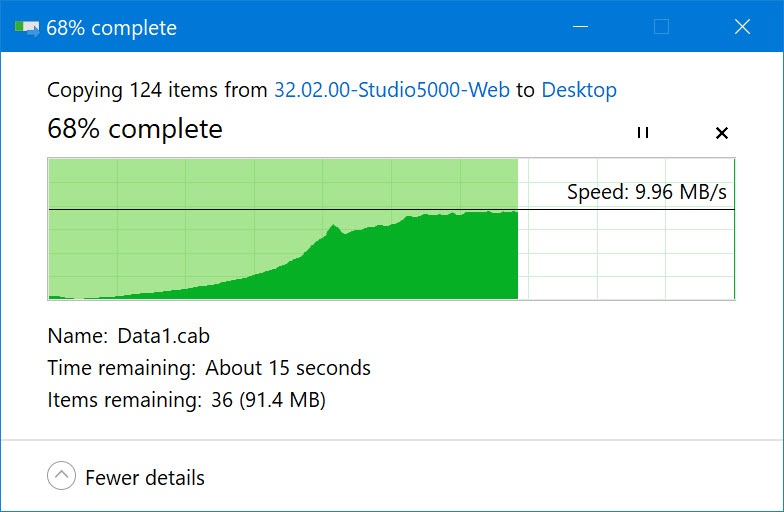
Task: Pause the file copy operation
Action: coord(643,132)
